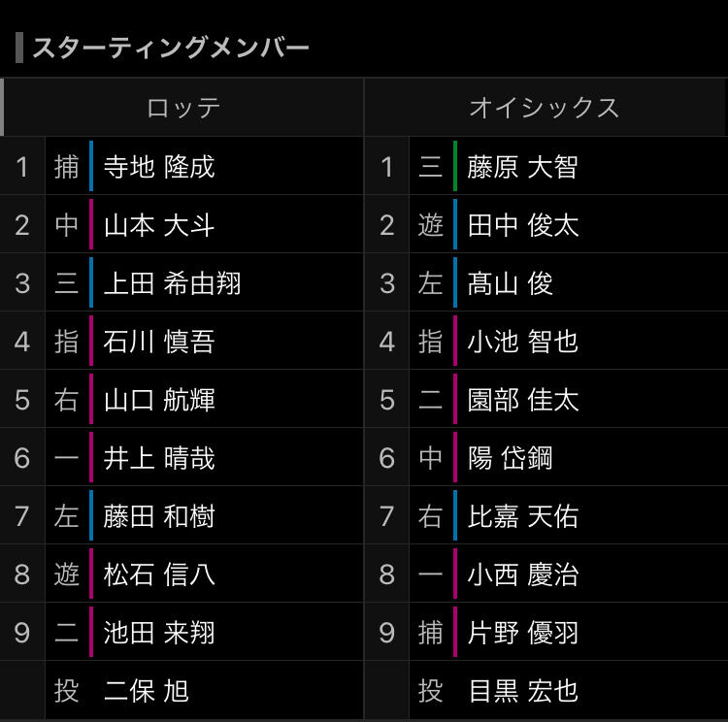Open 山口 航輝 player details
Viewport: 728px width, 722px height.
[159, 400]
